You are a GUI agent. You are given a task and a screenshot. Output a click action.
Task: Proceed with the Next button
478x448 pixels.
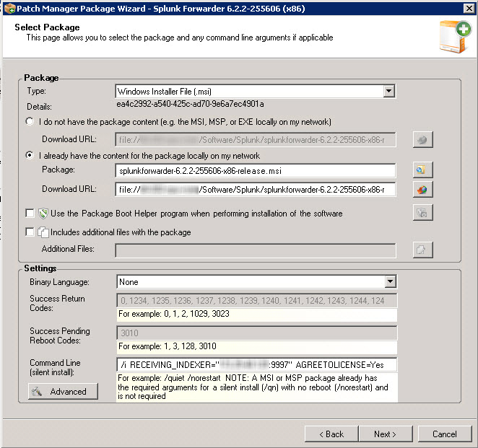pyautogui.click(x=386, y=434)
